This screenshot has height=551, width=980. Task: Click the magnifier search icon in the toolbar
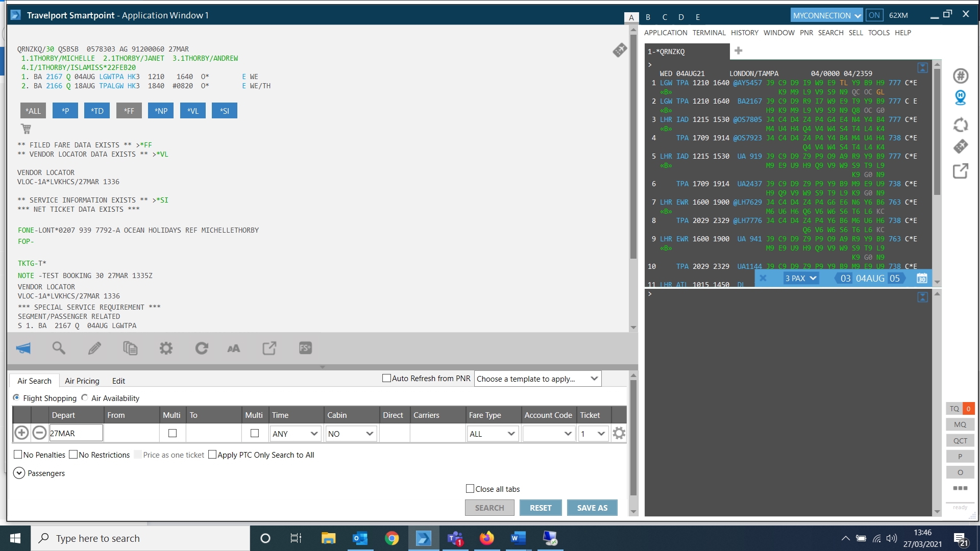click(x=59, y=348)
